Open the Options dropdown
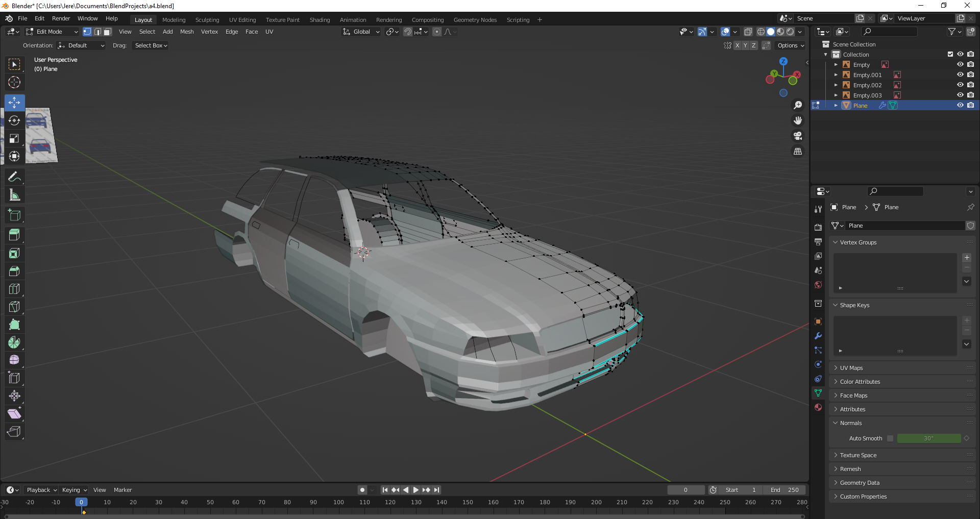The height and width of the screenshot is (519, 980). (790, 45)
